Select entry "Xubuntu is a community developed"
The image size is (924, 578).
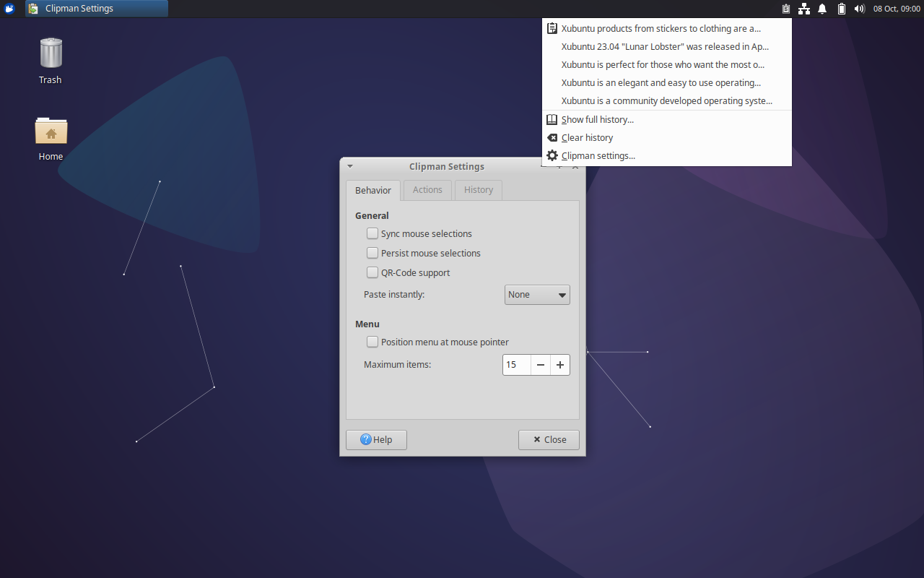pos(666,100)
